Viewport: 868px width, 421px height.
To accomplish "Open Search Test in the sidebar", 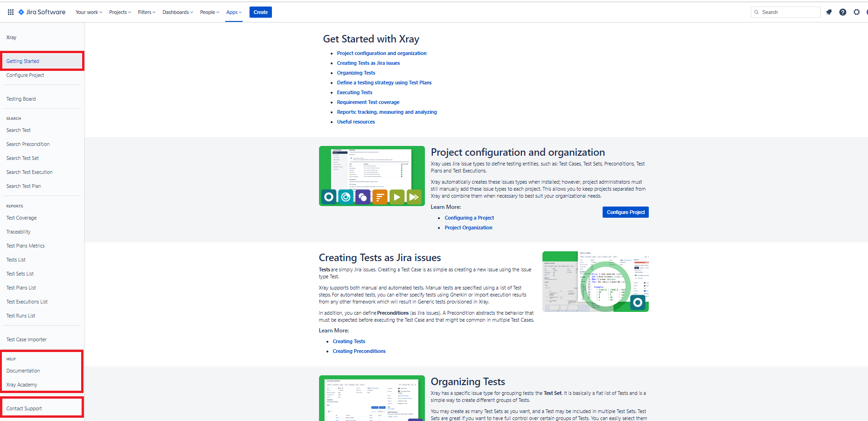I will 19,130.
